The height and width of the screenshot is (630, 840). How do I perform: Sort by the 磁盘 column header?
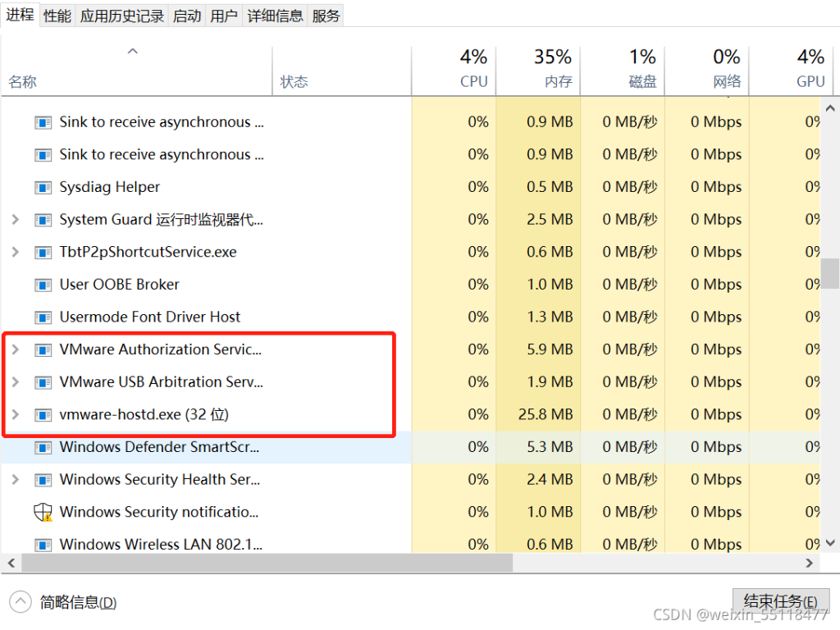coord(623,71)
